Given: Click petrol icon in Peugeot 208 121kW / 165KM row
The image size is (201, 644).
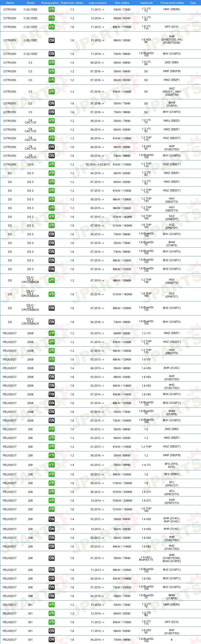Looking at the screenshot, I should point(52,509).
